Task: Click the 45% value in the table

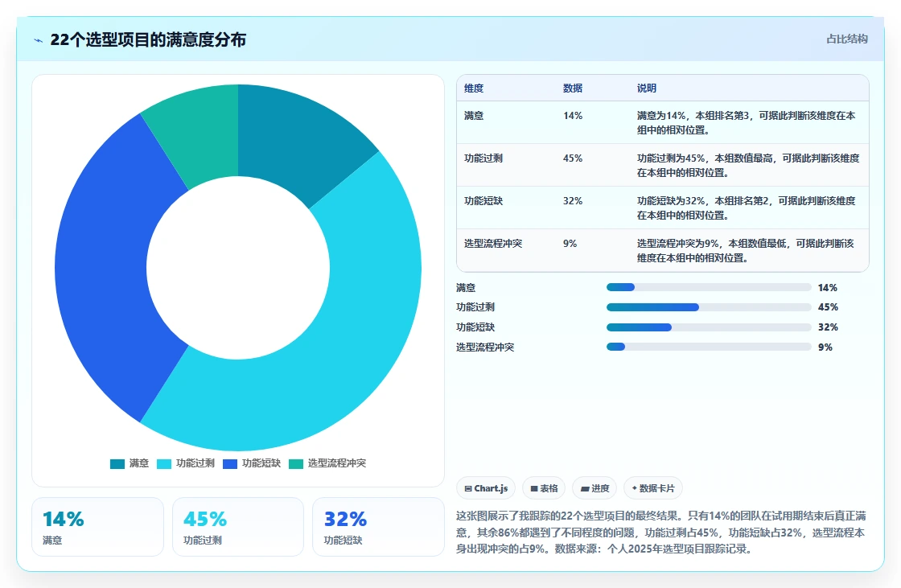Action: [572, 158]
